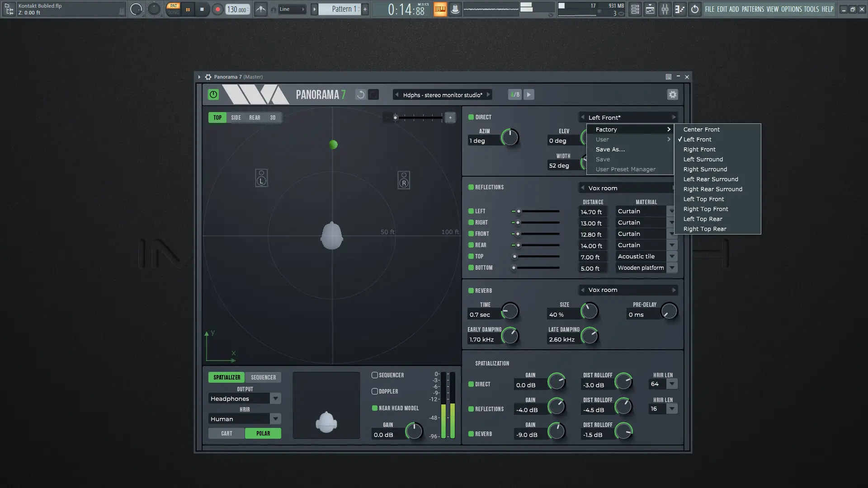Open the material dropdown showing Acoustic tile
Viewport: 868px width, 488px height.
pyautogui.click(x=672, y=256)
